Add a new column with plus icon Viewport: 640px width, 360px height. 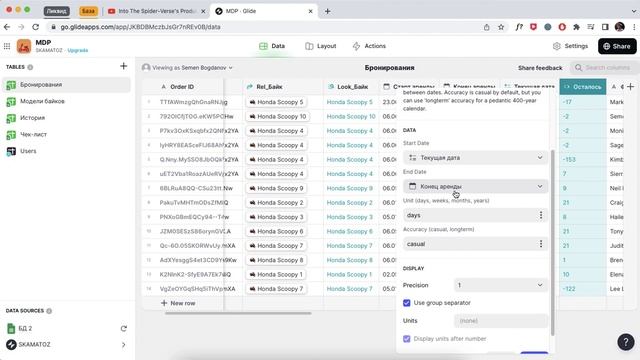[631, 87]
